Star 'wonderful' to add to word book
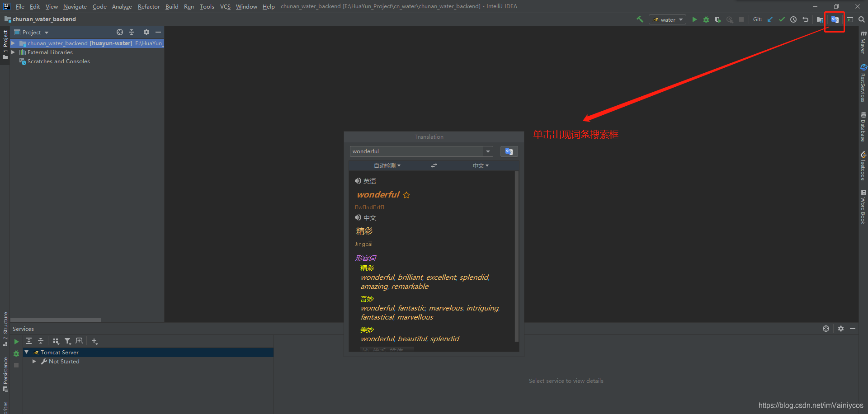The height and width of the screenshot is (414, 868). pyautogui.click(x=406, y=195)
